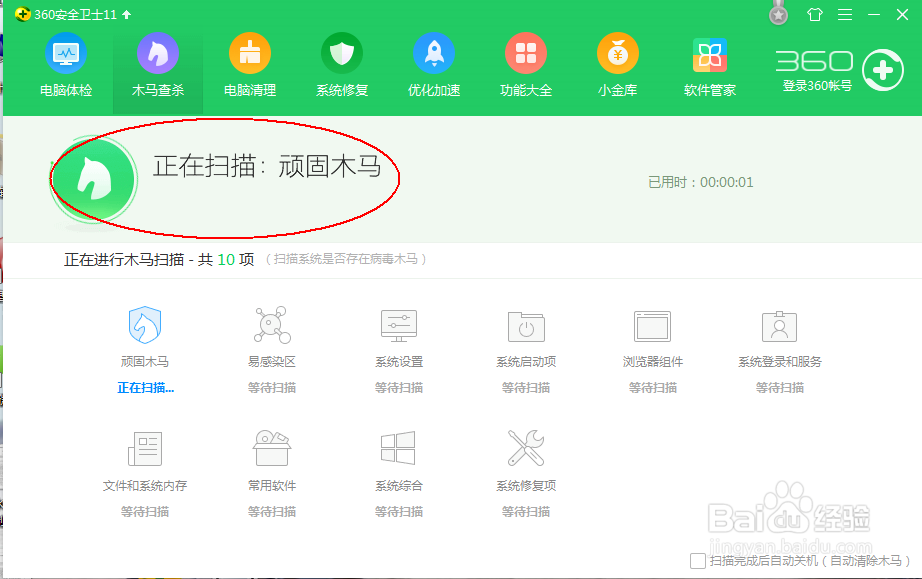
Task: Open the 优化加速 rocket icon
Action: coord(434,53)
